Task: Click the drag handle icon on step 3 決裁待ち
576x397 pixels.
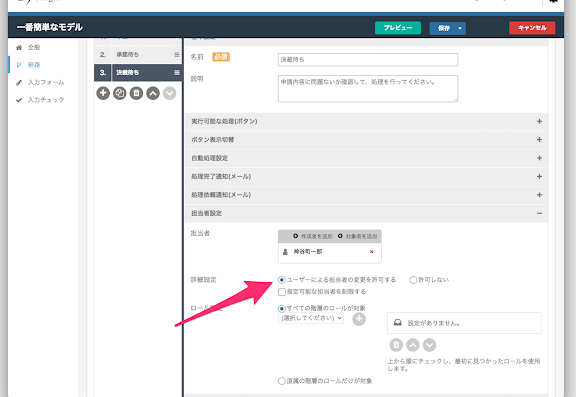Action: (x=177, y=73)
